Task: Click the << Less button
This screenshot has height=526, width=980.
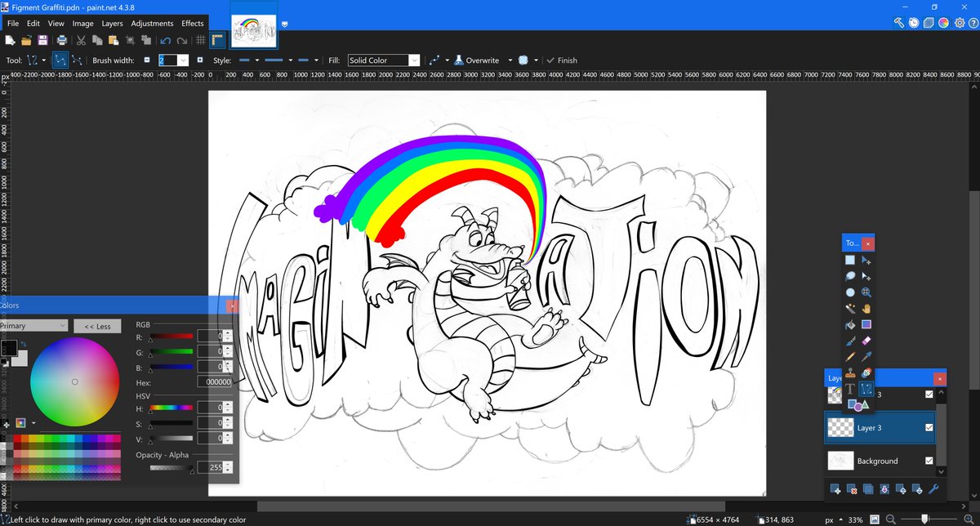Action: pyautogui.click(x=97, y=326)
